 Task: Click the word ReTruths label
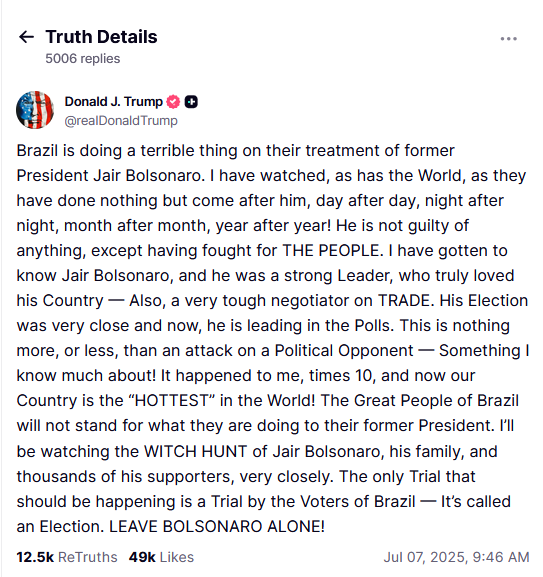coord(88,557)
